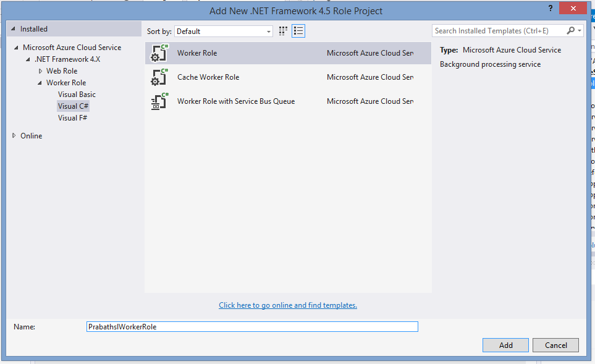Click go online and find templates link
This screenshot has height=364, width=595.
coord(288,305)
